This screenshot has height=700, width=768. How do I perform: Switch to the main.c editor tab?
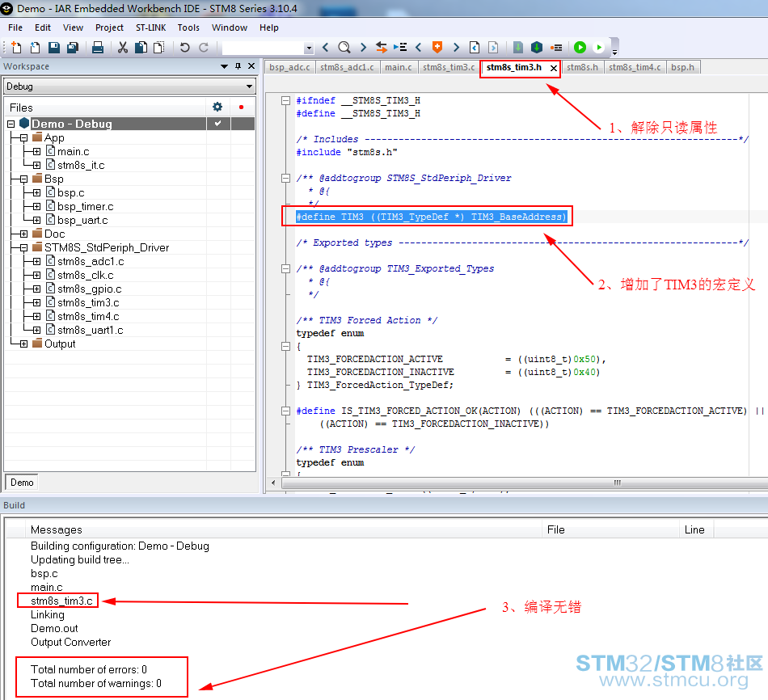pos(399,67)
